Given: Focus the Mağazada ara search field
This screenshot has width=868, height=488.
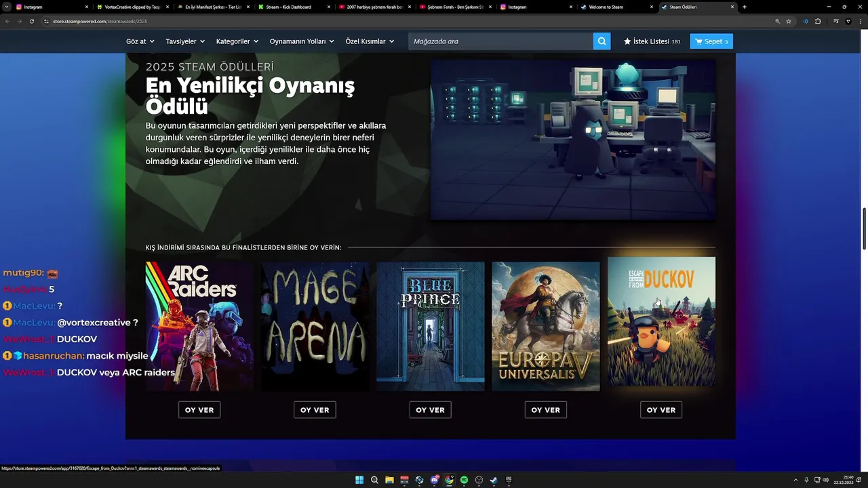Looking at the screenshot, I should point(500,41).
